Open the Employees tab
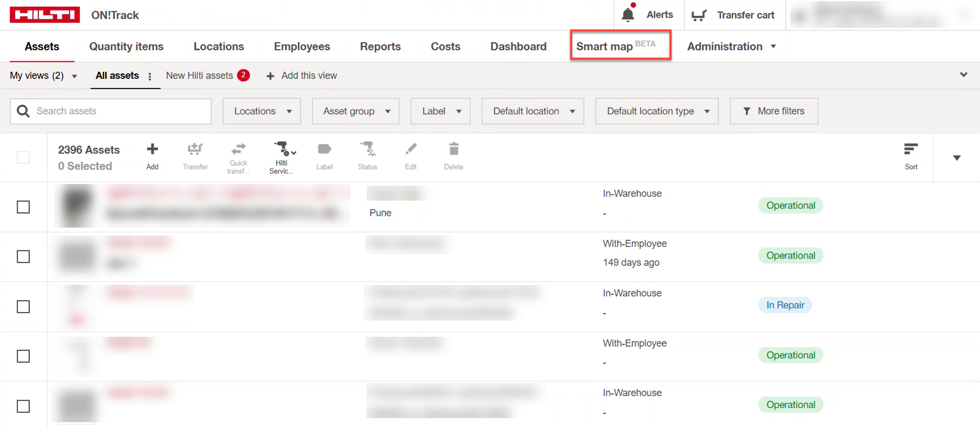 pyautogui.click(x=302, y=47)
